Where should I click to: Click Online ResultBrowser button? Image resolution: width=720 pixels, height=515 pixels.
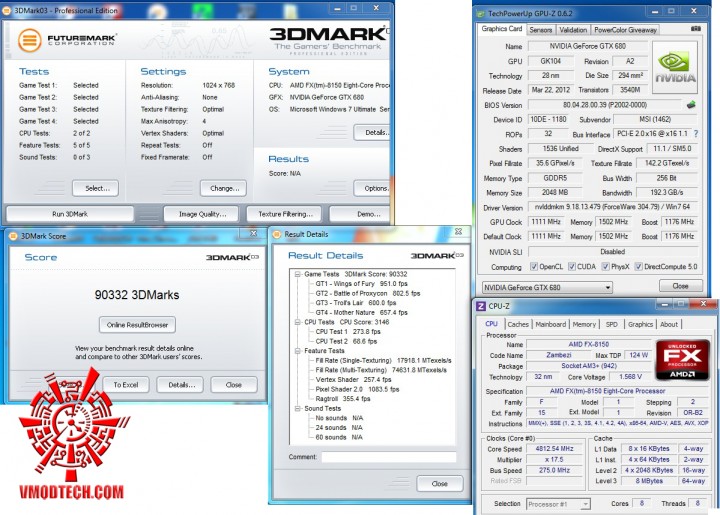click(x=137, y=325)
